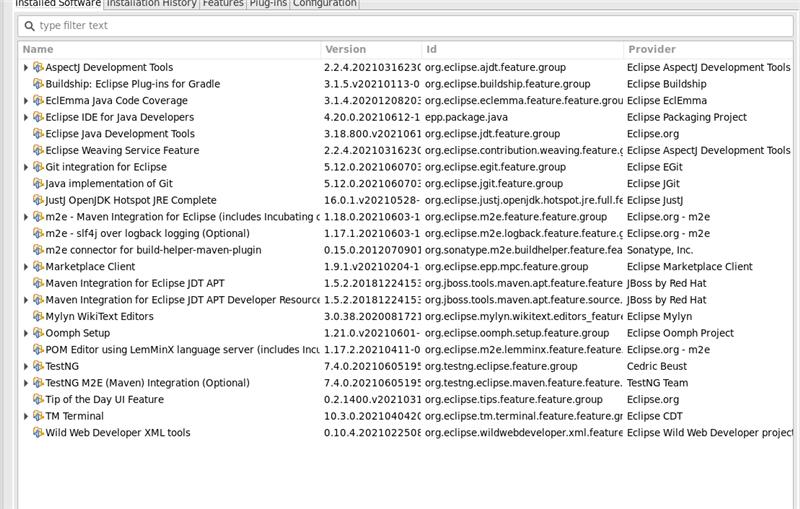Select the 'Eclipse Java Development Tools' entry
Screen dimensions: 800x509
click(x=120, y=134)
